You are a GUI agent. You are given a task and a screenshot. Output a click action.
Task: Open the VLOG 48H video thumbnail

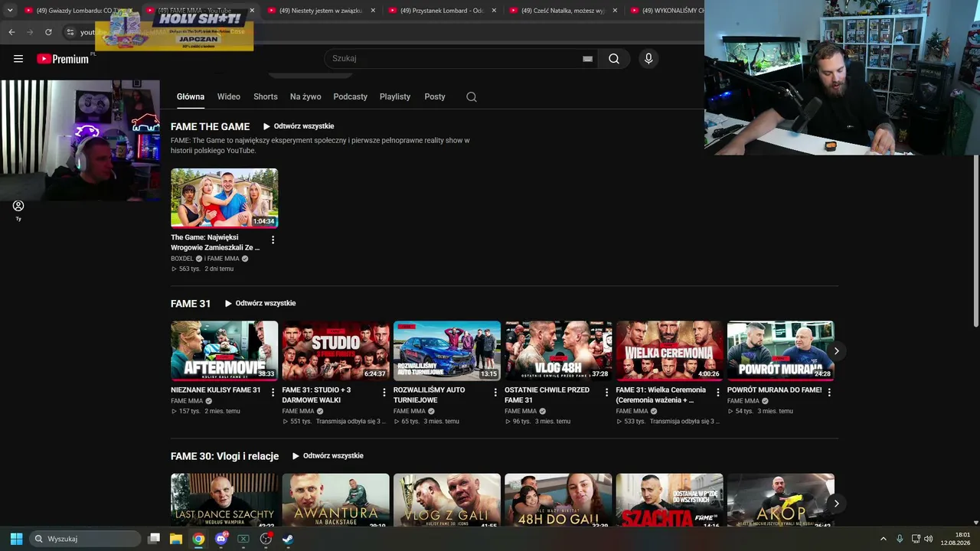click(x=558, y=350)
